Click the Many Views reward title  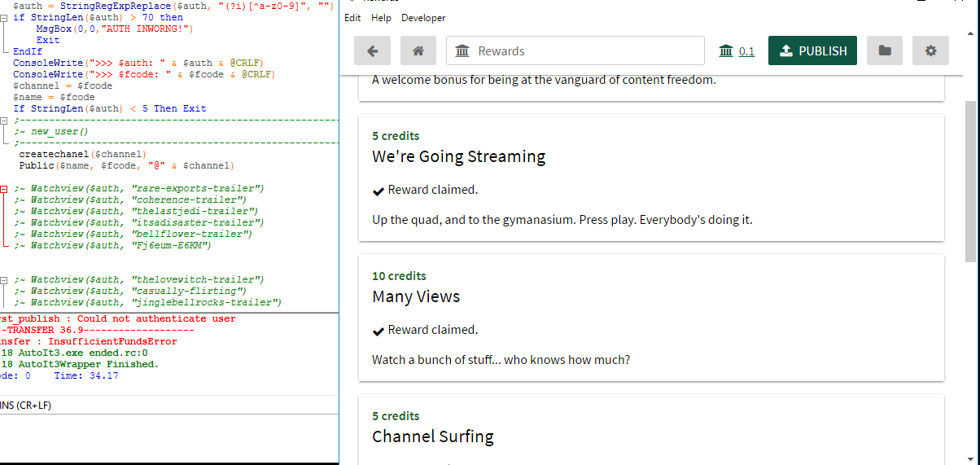coord(416,296)
